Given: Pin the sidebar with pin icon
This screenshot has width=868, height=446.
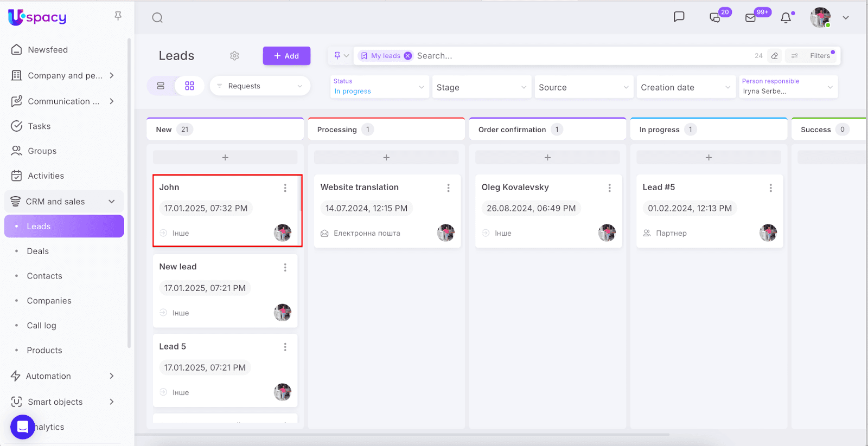Looking at the screenshot, I should 118,16.
